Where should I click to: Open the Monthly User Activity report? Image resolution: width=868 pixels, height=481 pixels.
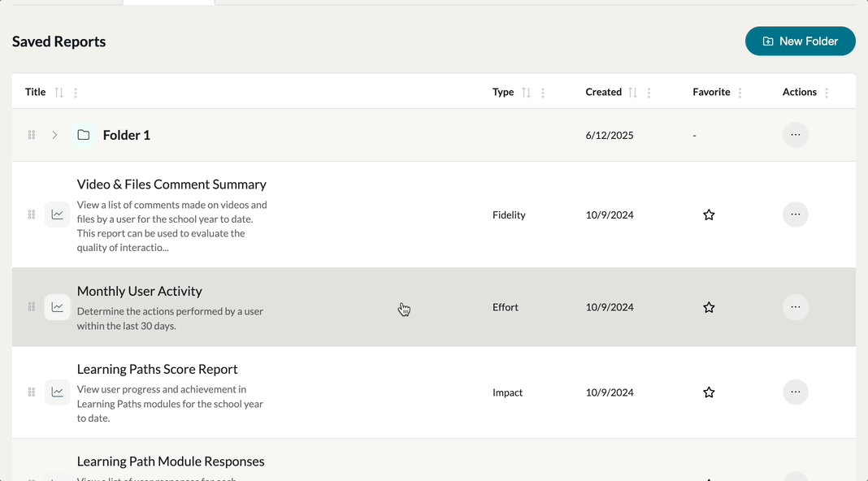pyautogui.click(x=139, y=291)
